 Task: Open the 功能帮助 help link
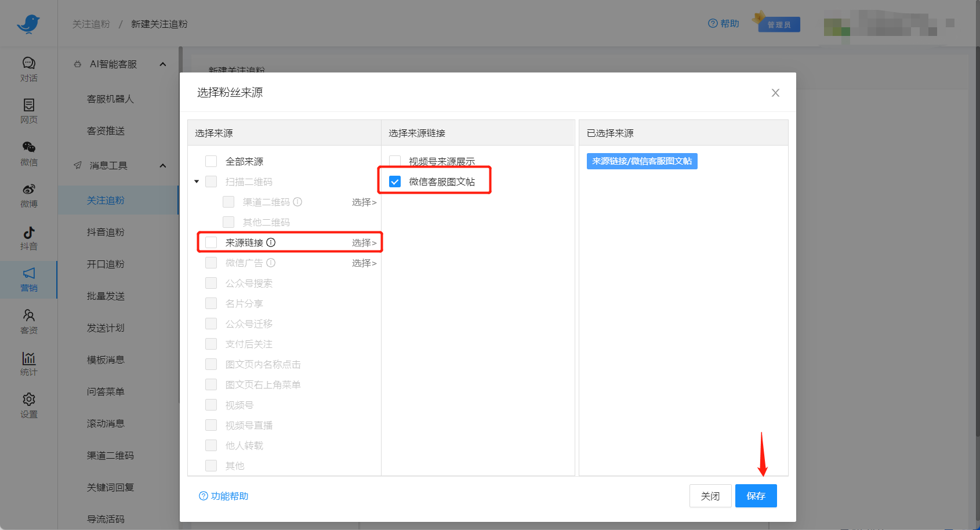(x=224, y=496)
